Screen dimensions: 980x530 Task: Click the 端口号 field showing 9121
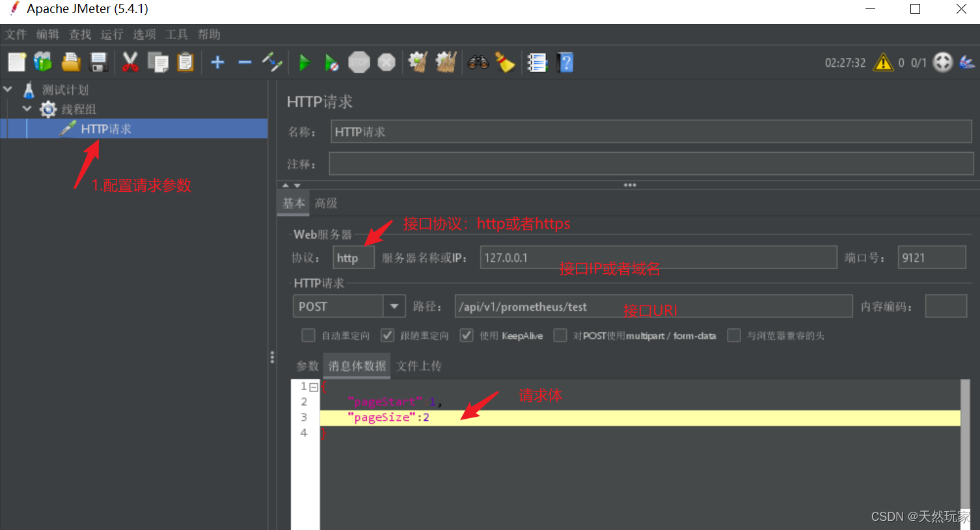(x=931, y=258)
